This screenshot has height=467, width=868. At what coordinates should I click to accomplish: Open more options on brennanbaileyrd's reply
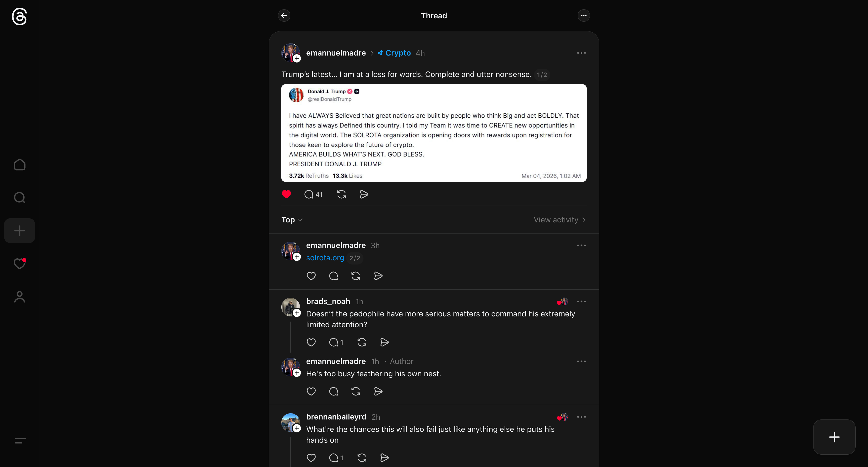[x=581, y=417]
